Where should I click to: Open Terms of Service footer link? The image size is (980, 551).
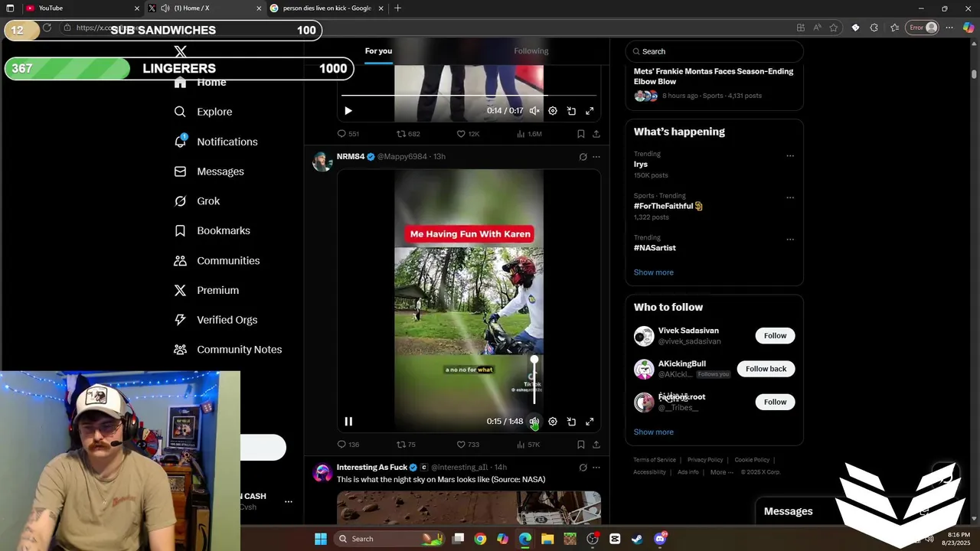[x=655, y=460]
